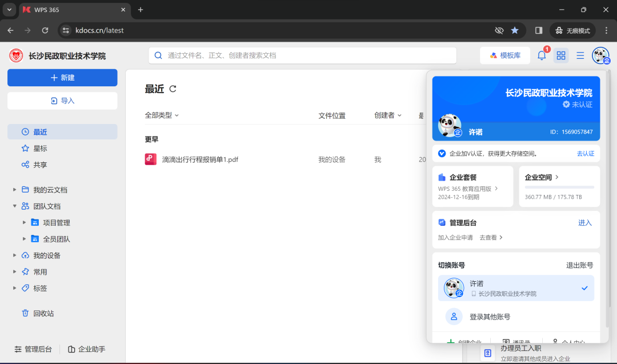
Task: Click the panda avatar in the top-right header
Action: pyautogui.click(x=600, y=55)
